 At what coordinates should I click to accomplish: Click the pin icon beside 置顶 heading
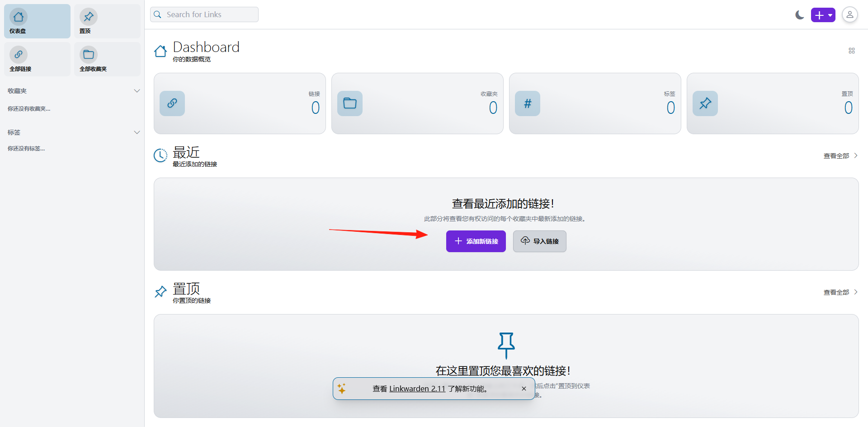pyautogui.click(x=160, y=292)
